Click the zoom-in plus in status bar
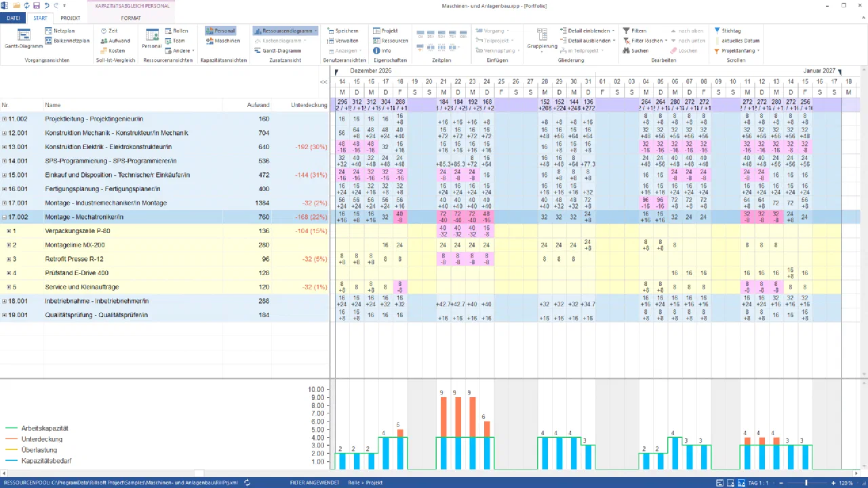This screenshot has width=868, height=488. pos(833,483)
